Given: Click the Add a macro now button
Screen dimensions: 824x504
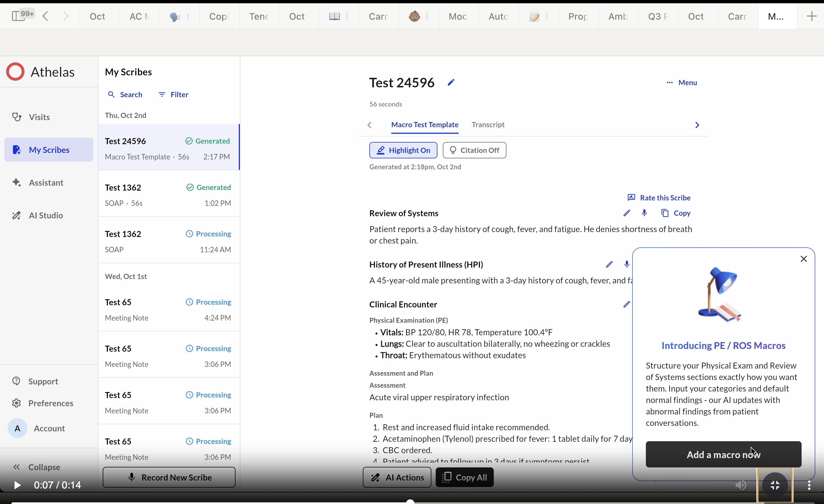Looking at the screenshot, I should click(723, 454).
